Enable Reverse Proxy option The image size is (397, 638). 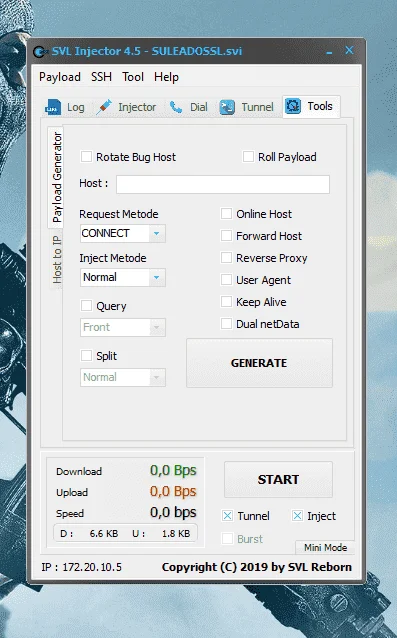pyautogui.click(x=226, y=258)
